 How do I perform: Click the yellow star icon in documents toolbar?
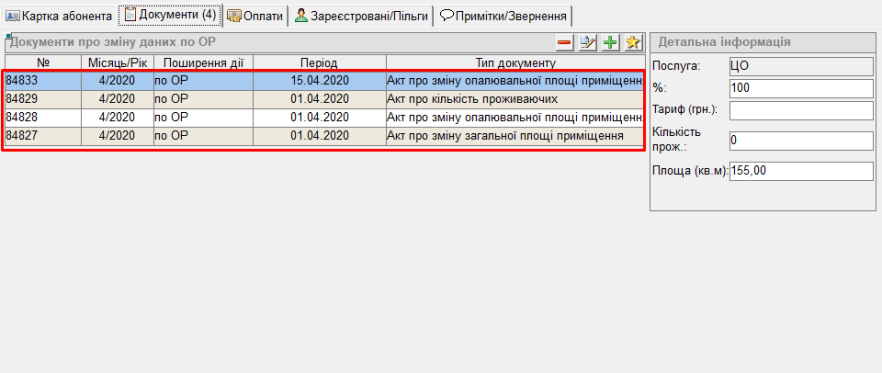point(634,42)
